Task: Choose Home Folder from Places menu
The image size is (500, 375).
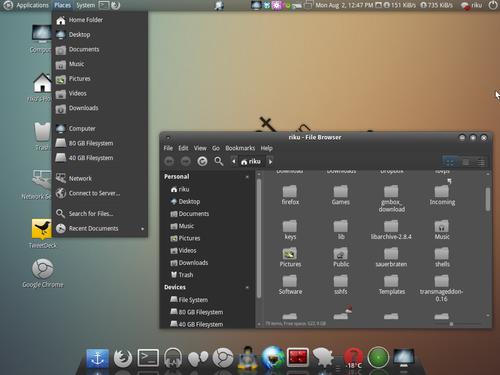Action: (100, 20)
